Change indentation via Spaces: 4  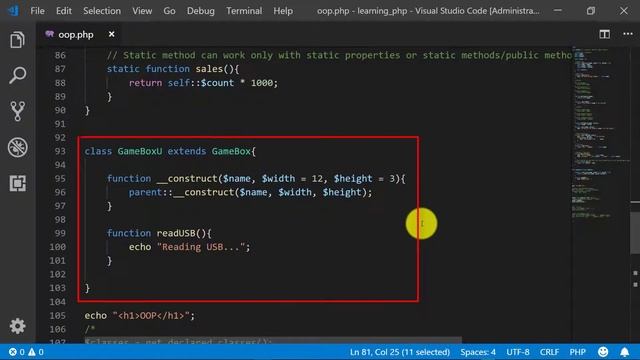478,352
